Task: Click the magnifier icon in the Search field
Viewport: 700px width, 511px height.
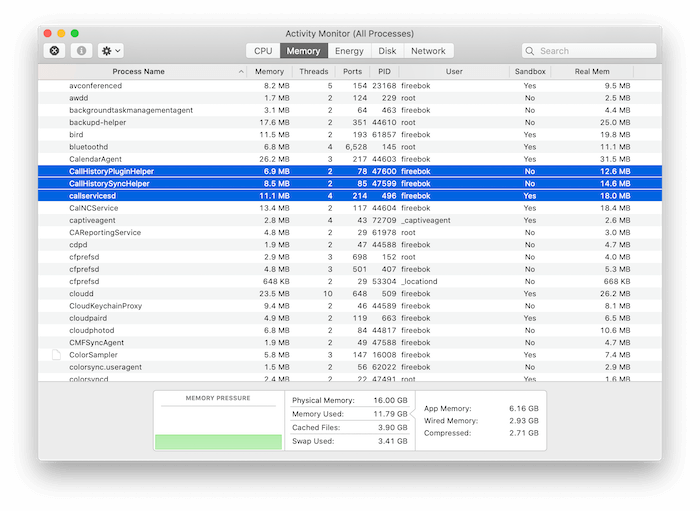Action: (x=529, y=51)
